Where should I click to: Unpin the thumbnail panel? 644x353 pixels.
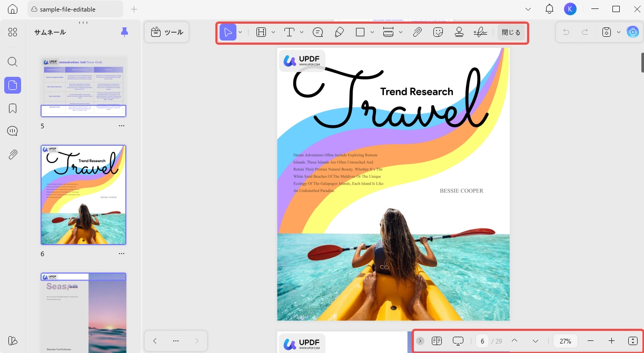(x=124, y=32)
